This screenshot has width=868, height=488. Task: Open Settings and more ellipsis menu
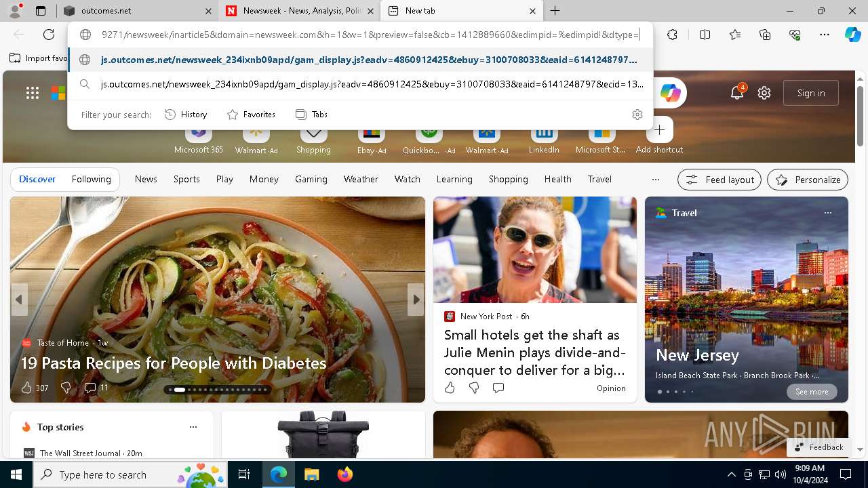coord(825,35)
